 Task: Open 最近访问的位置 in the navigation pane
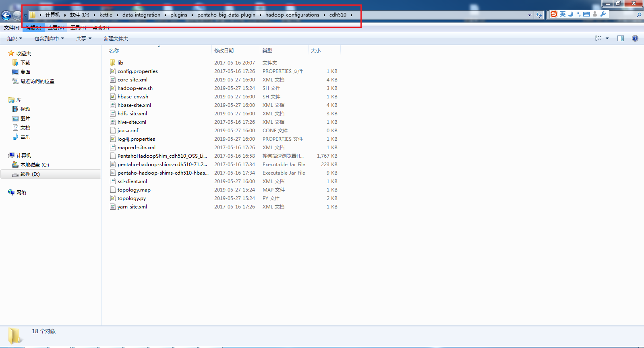coord(37,81)
